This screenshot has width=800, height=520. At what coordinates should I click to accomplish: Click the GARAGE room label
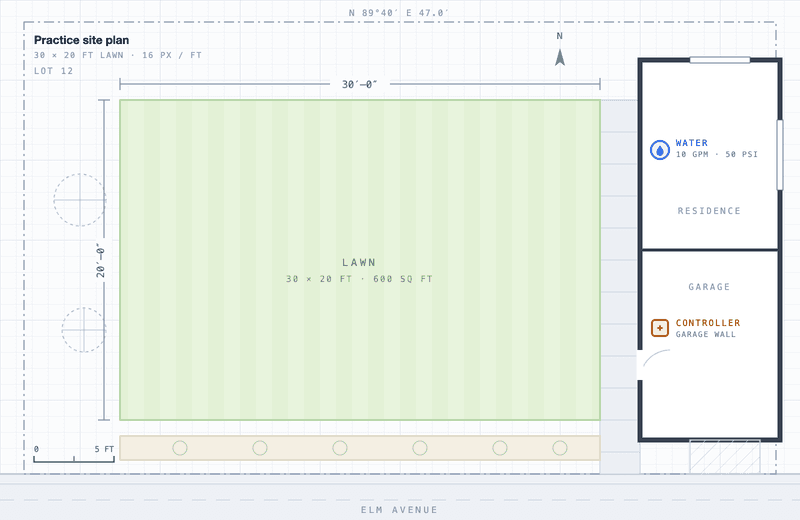tap(709, 287)
